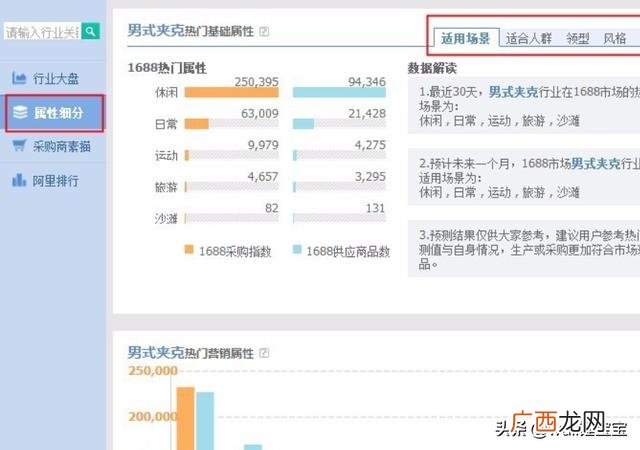Viewport: 640px width, 450px height.
Task: Click help icon beside 热门基础属性 title
Action: point(264,31)
